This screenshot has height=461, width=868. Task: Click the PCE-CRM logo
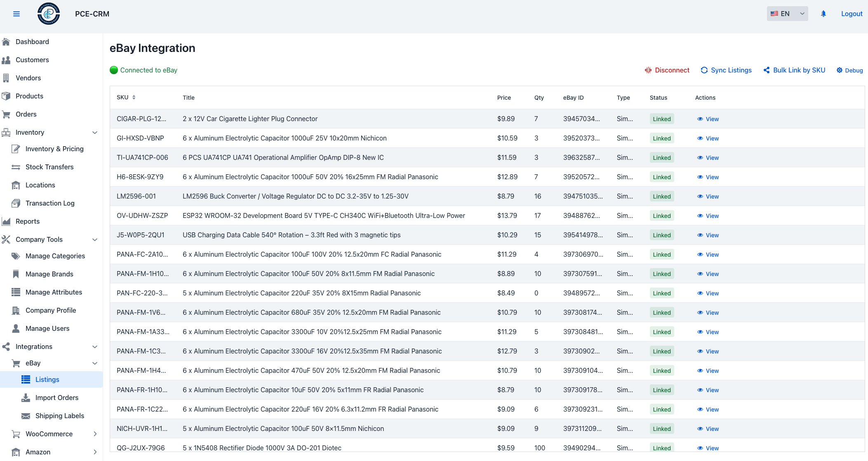(x=49, y=14)
